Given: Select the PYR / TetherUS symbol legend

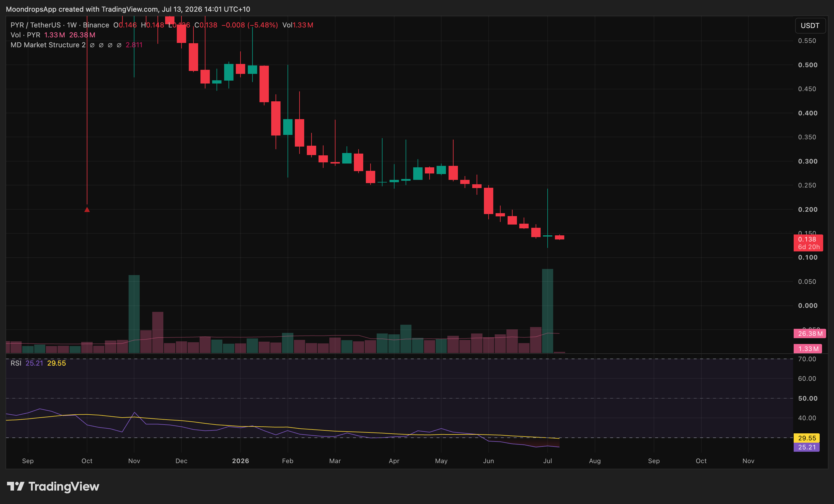Looking at the screenshot, I should pyautogui.click(x=60, y=25).
